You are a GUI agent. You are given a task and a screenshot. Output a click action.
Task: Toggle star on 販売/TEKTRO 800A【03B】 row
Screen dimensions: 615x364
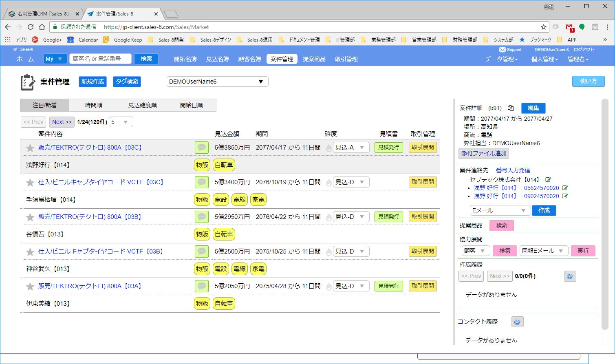pos(30,217)
